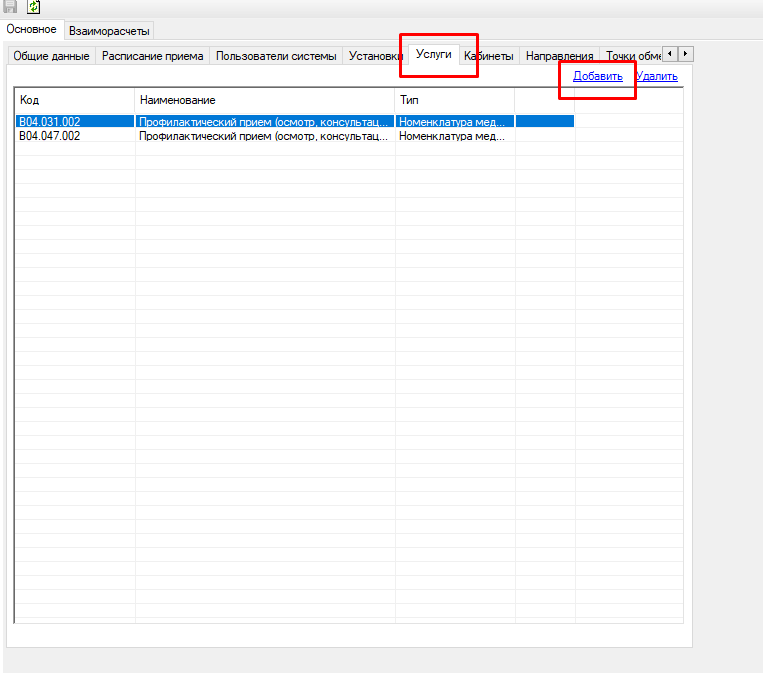Open the Установки tab

(375, 56)
